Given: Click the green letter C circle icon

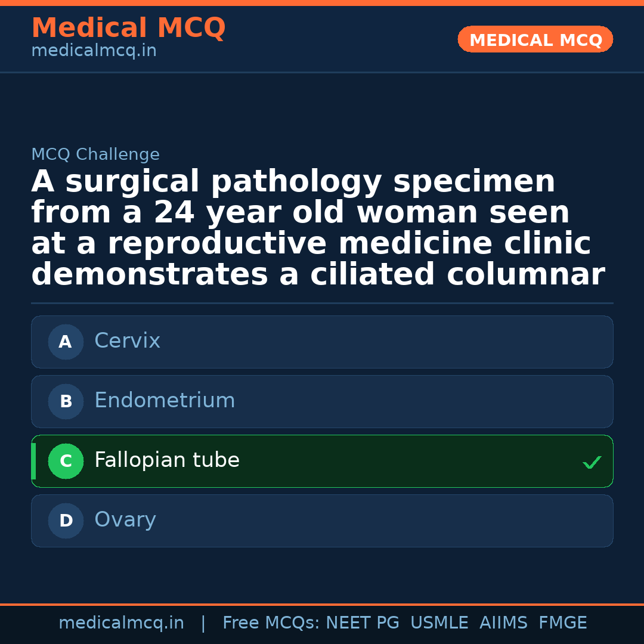Looking at the screenshot, I should pos(66,461).
